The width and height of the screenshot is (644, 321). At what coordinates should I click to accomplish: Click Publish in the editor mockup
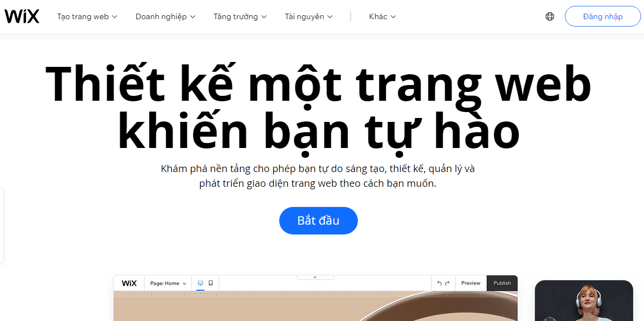[502, 283]
